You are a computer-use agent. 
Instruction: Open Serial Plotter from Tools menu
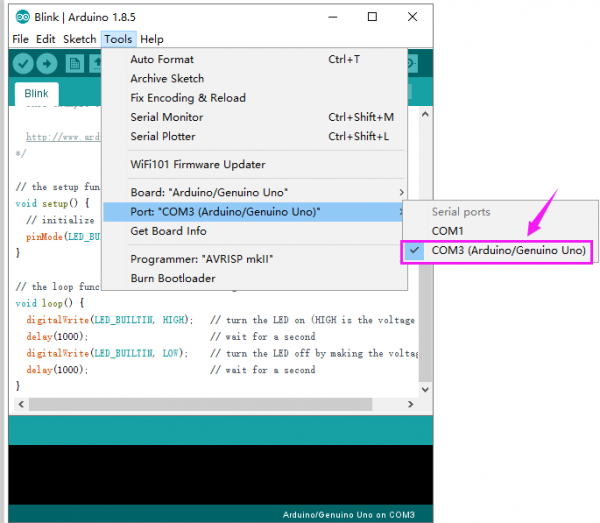pos(255,136)
